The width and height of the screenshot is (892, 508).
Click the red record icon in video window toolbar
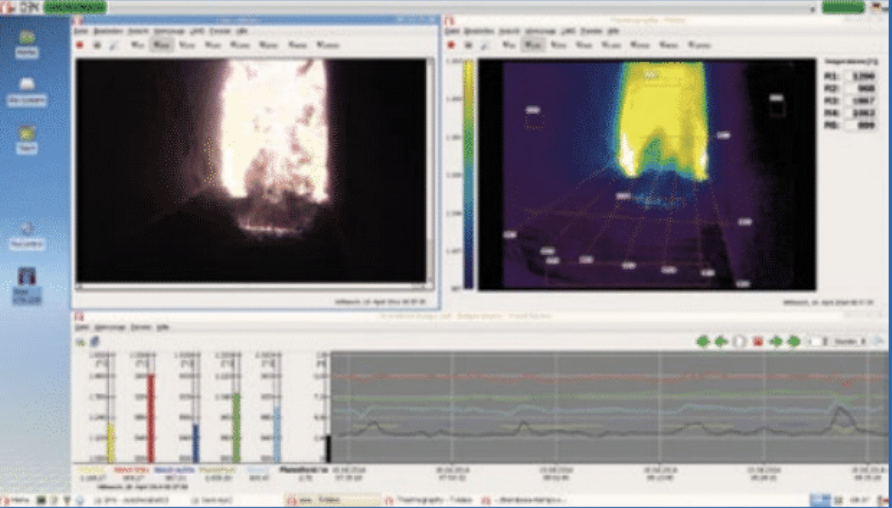(x=80, y=45)
